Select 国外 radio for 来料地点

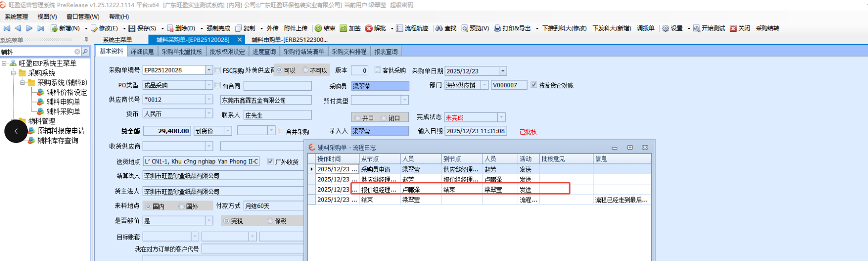coord(181,206)
